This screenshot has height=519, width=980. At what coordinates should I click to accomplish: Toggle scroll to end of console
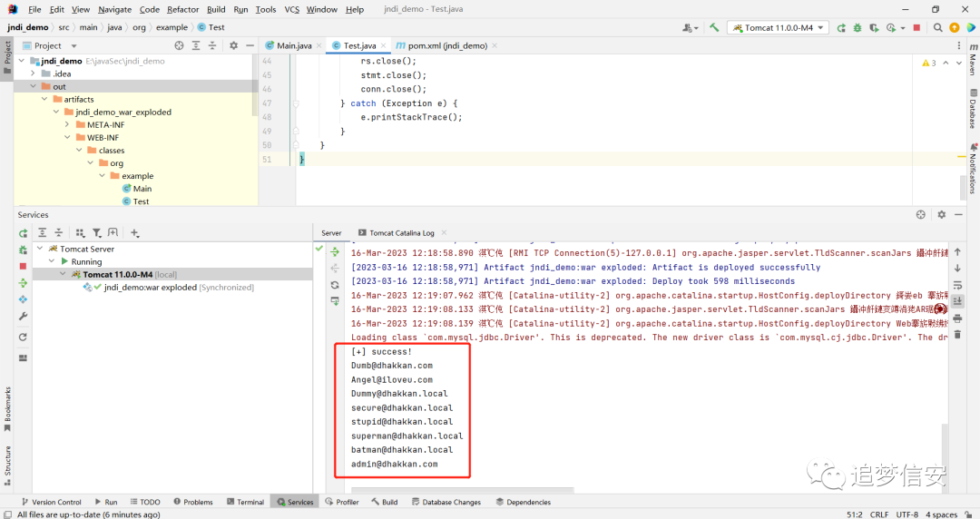pos(957,301)
